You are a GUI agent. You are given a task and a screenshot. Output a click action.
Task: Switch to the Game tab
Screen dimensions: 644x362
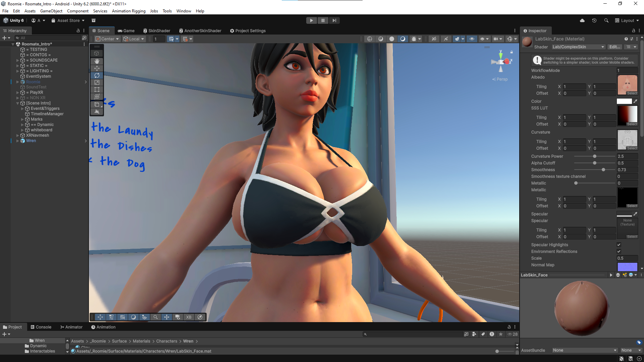pyautogui.click(x=126, y=31)
